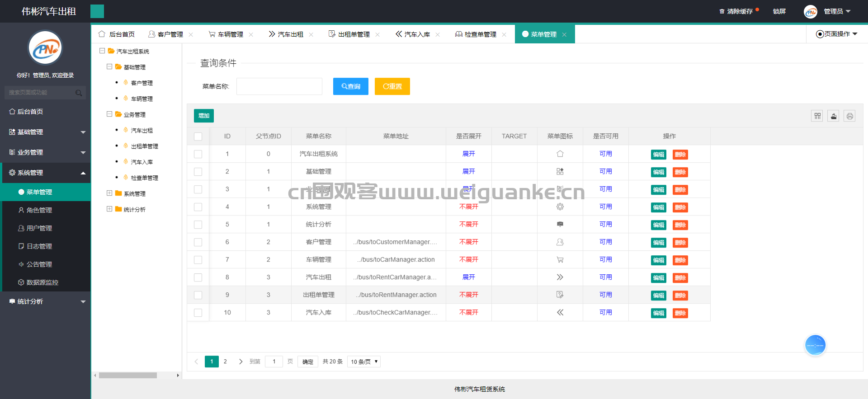
Task: Click the 查询 search button
Action: click(x=351, y=86)
